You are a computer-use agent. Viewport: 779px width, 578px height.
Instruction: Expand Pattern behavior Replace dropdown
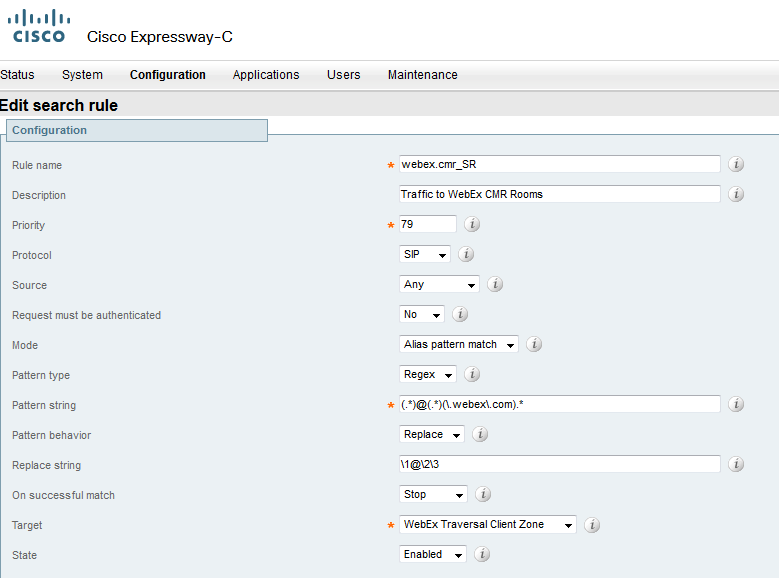[x=432, y=434]
